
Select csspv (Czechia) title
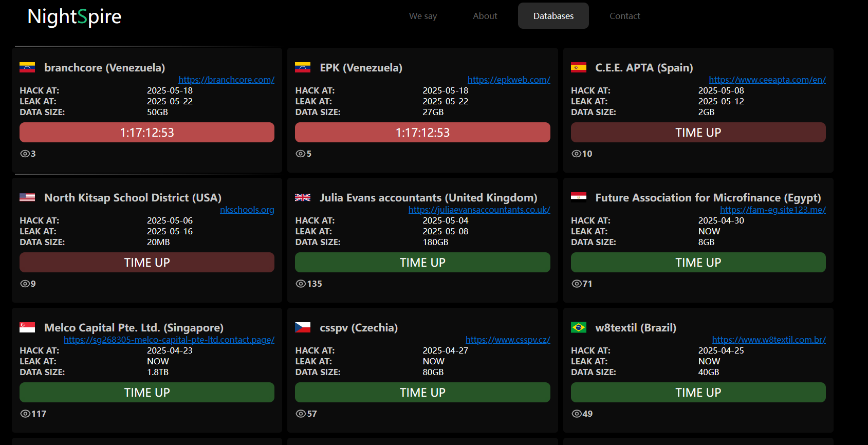click(359, 327)
